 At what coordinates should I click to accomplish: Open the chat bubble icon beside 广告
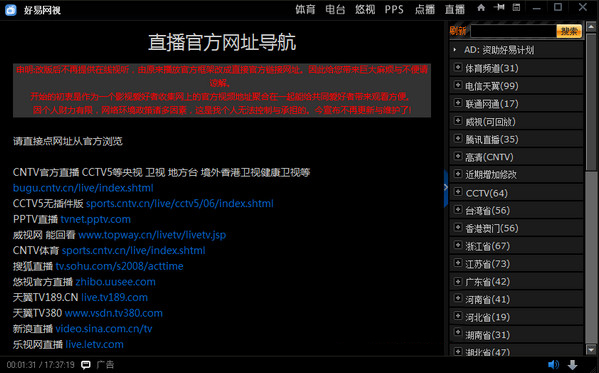tap(86, 365)
